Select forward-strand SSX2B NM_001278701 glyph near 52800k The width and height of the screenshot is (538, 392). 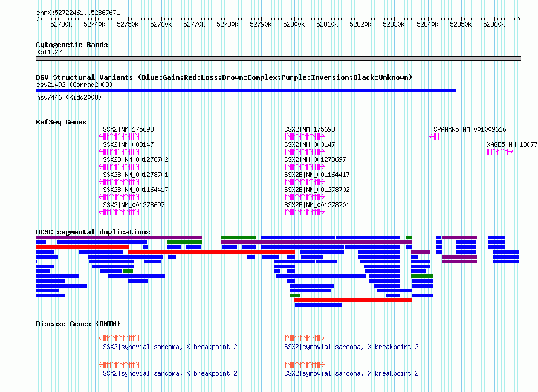tap(305, 212)
